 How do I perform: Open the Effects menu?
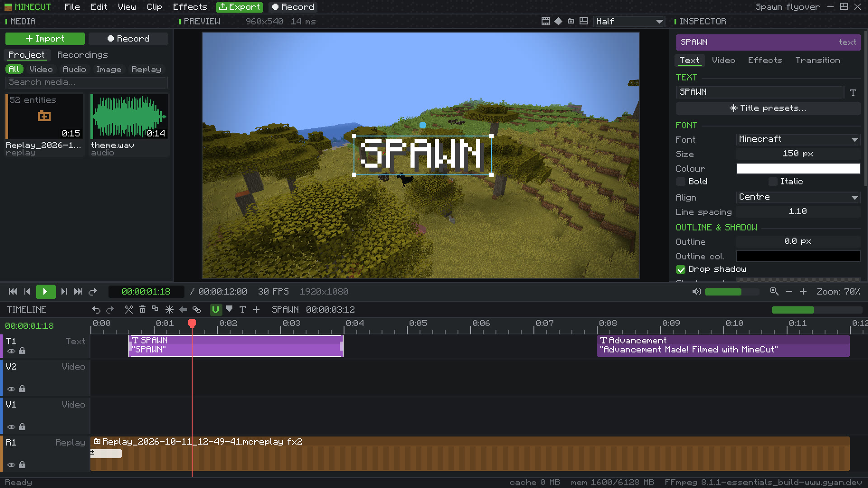(x=190, y=7)
